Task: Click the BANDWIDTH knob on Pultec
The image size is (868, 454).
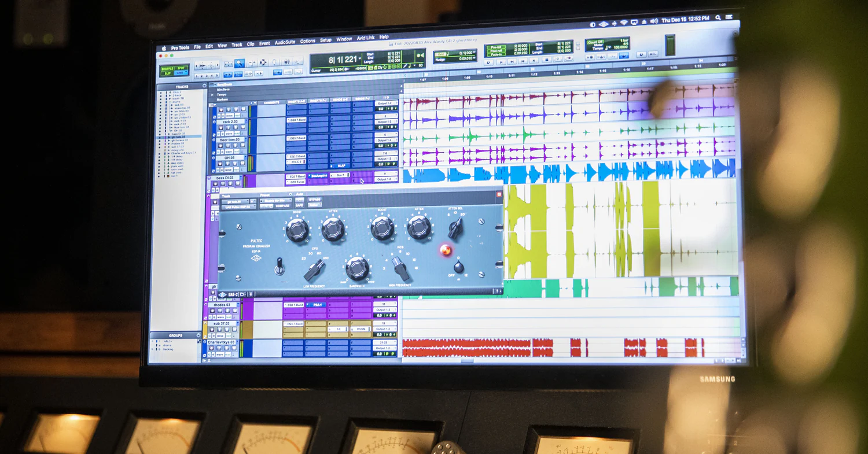Action: [357, 268]
